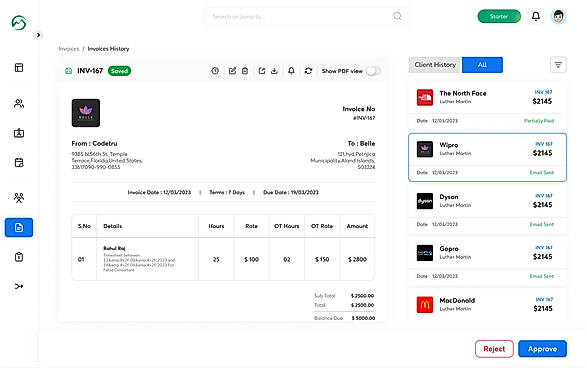Viewport: 587px width, 368px height.
Task: Click the search field at top
Action: point(307,16)
